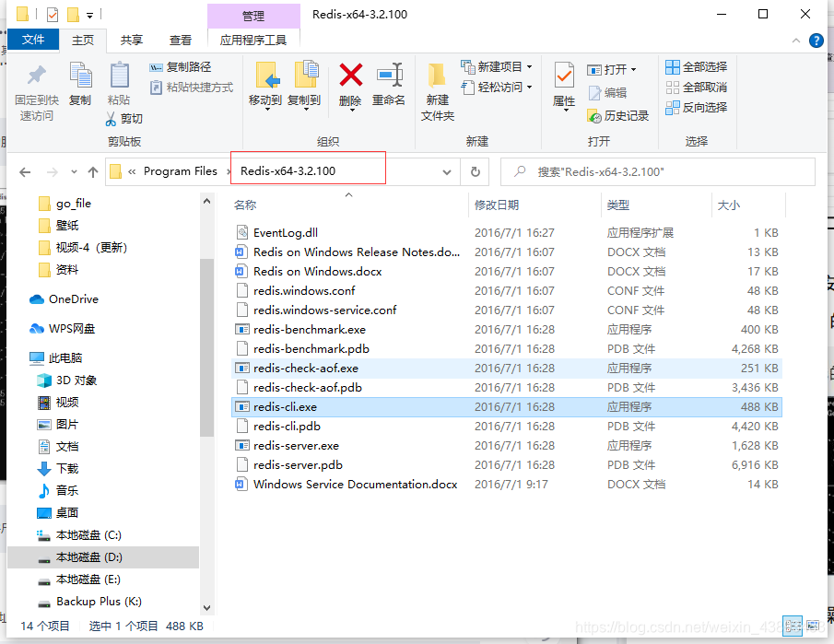The image size is (834, 644).
Task: Open History in the ribbon
Action: coord(618,115)
